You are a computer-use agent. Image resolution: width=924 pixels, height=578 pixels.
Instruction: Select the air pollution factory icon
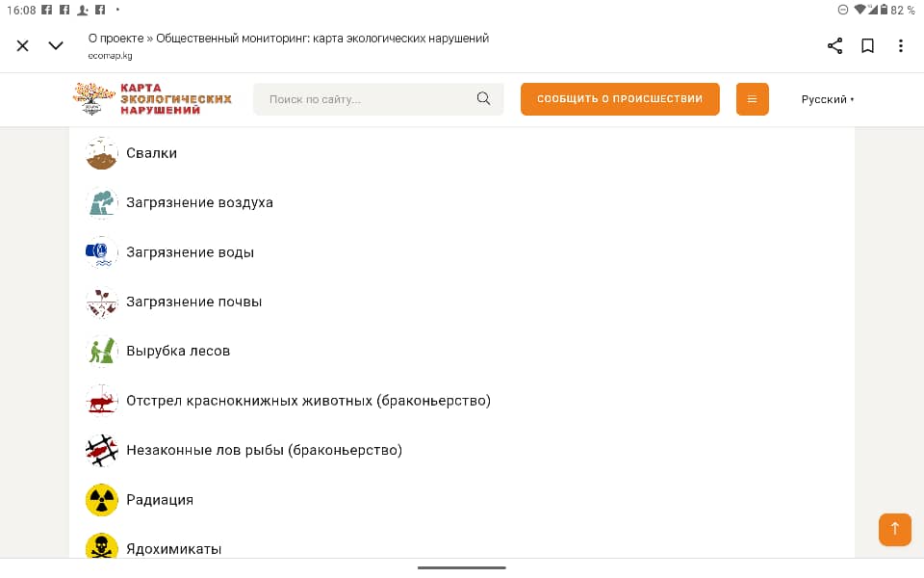point(101,203)
